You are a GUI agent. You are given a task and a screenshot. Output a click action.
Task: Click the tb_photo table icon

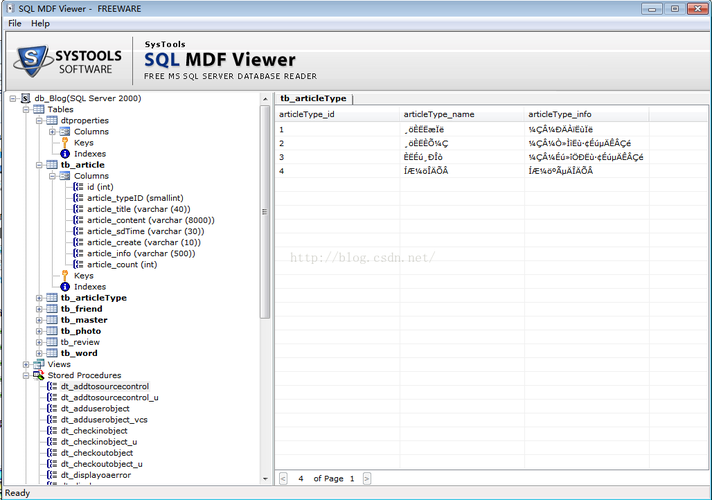pyautogui.click(x=52, y=331)
